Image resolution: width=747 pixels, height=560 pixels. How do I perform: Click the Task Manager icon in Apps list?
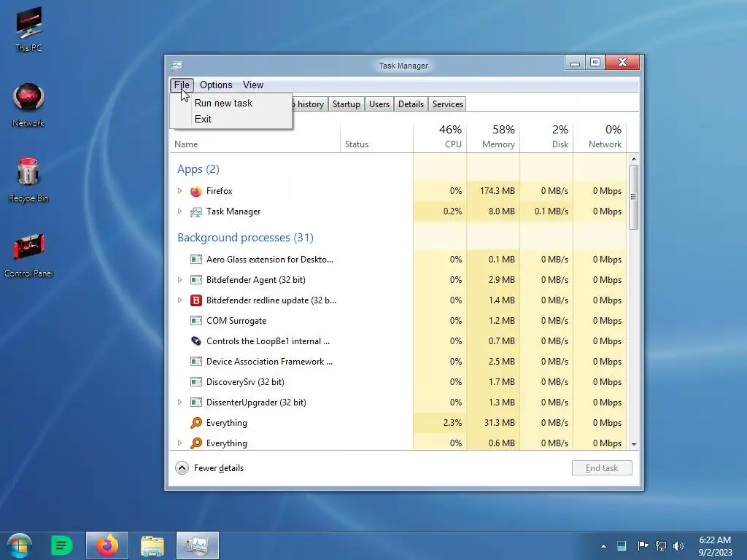[196, 211]
